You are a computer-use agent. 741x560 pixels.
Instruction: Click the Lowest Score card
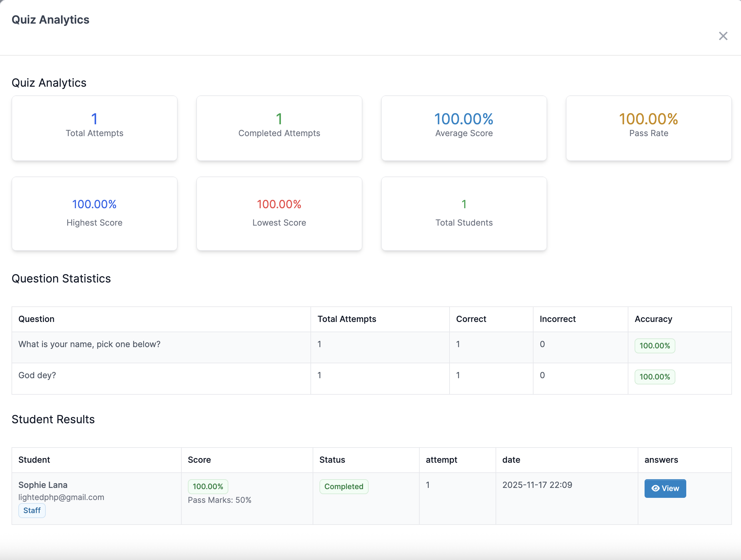(279, 213)
